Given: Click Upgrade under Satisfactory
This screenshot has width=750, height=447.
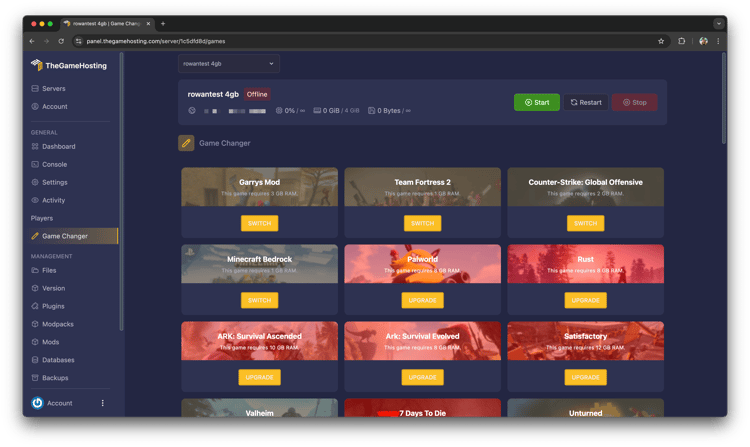Looking at the screenshot, I should (x=585, y=377).
